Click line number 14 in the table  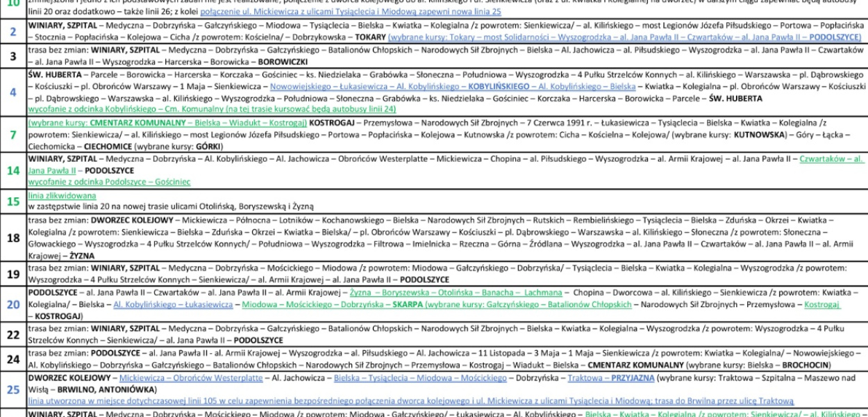[13, 170]
